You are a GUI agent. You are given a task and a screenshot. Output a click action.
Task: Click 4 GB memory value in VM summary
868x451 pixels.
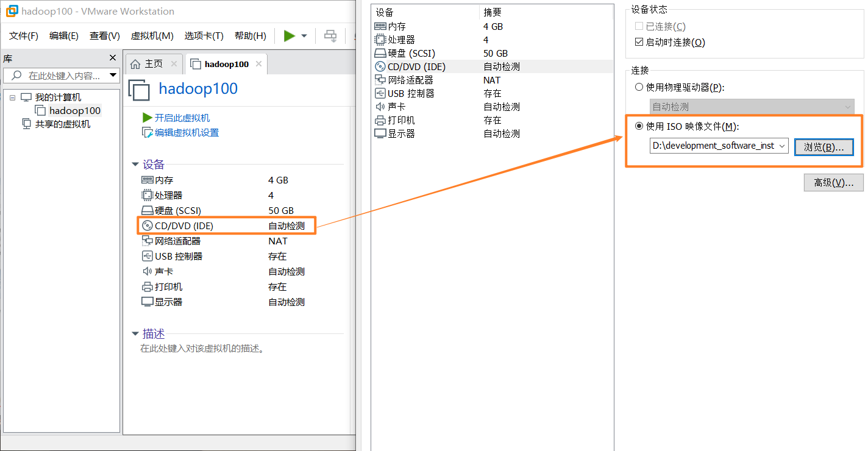coord(278,180)
